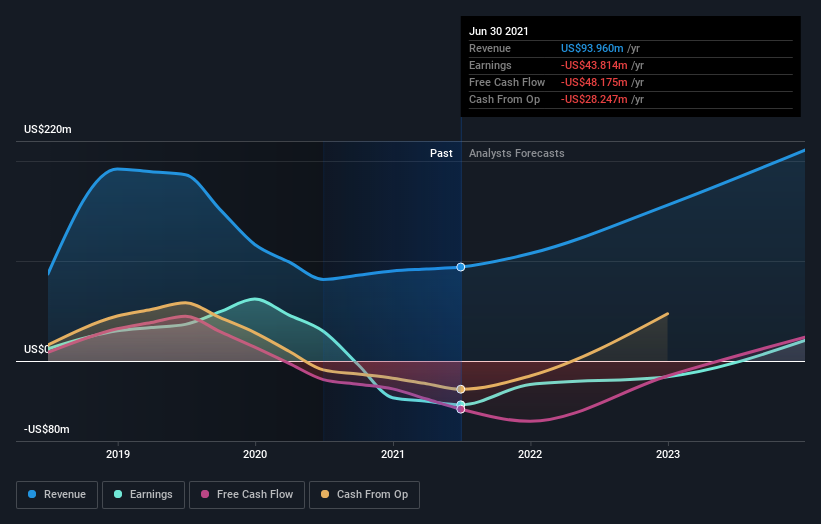The image size is (821, 524).
Task: Click the US$220m axis label
Action: 48,129
